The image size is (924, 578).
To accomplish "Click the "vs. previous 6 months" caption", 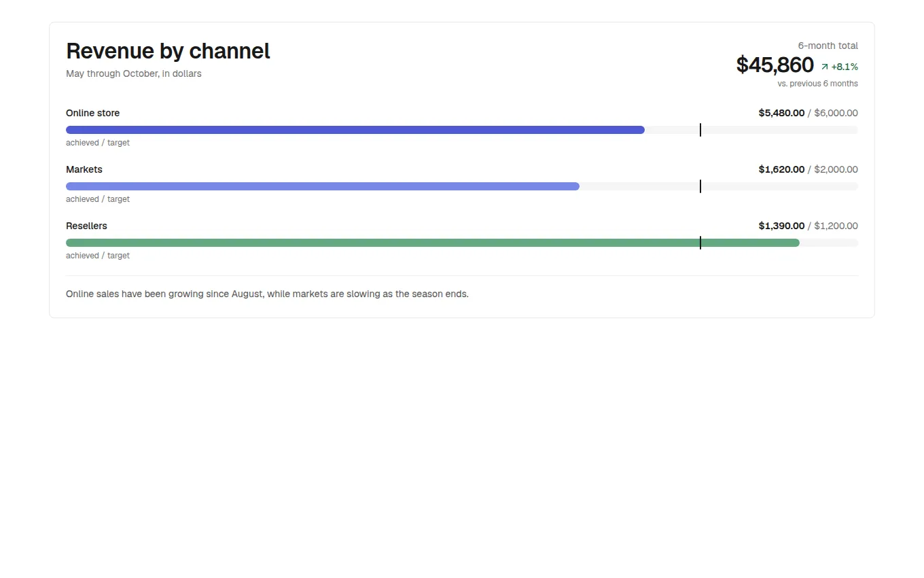I will (x=817, y=84).
